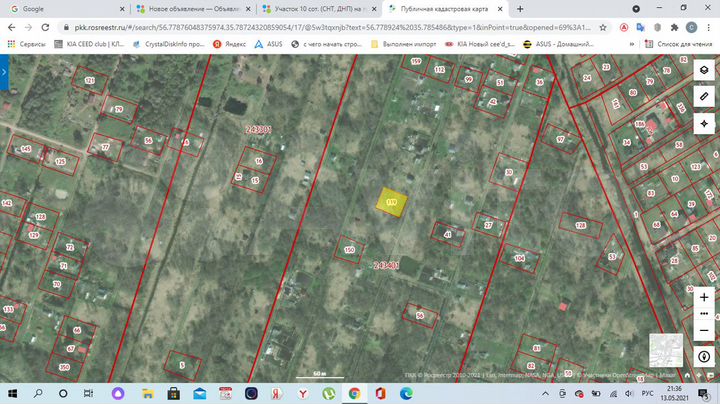Click the locate my position button
This screenshot has width=720, height=404.
(704, 122)
